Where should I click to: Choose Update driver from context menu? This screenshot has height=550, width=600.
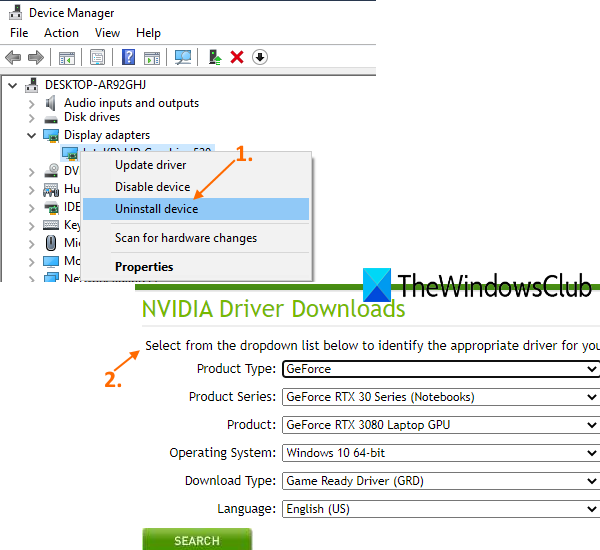[196, 165]
